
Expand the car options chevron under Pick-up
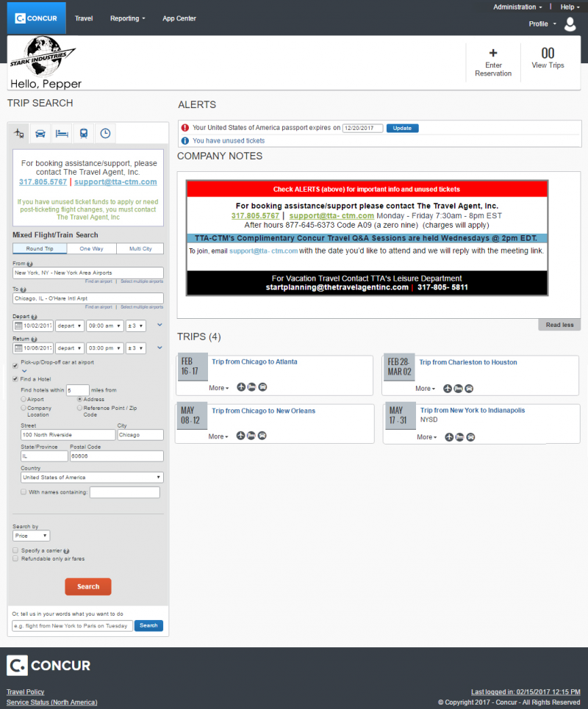tap(24, 371)
